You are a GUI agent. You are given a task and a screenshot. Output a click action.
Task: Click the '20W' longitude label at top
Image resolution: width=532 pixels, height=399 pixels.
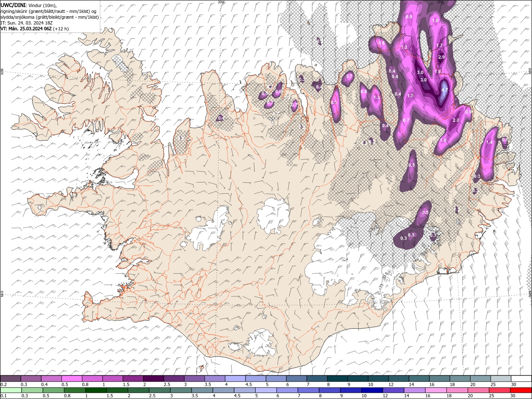221,2
